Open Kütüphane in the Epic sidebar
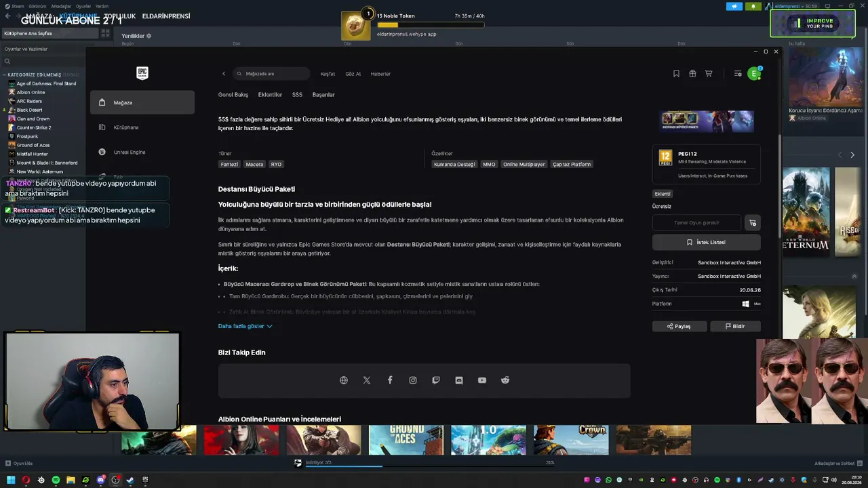868x488 pixels. pyautogui.click(x=142, y=127)
